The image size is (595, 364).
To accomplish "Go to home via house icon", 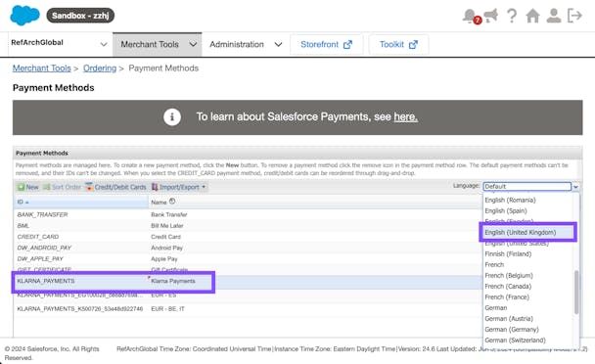I will [x=532, y=16].
